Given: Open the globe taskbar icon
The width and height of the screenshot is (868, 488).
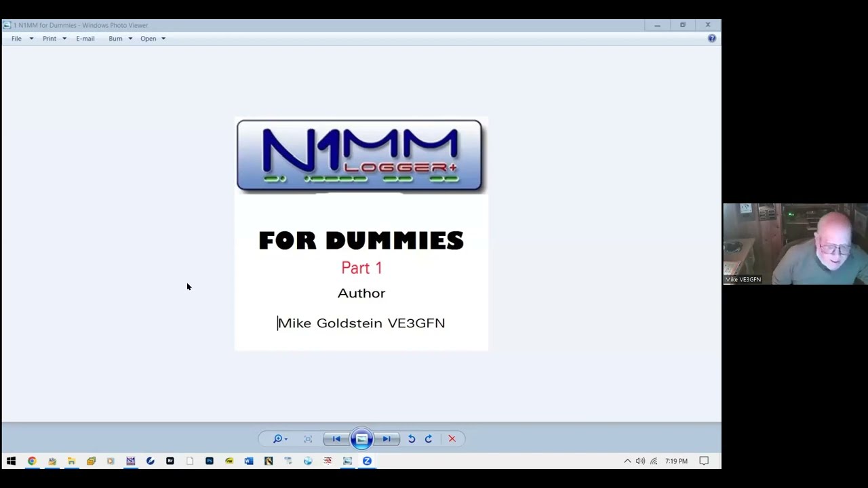Looking at the screenshot, I should (308, 461).
